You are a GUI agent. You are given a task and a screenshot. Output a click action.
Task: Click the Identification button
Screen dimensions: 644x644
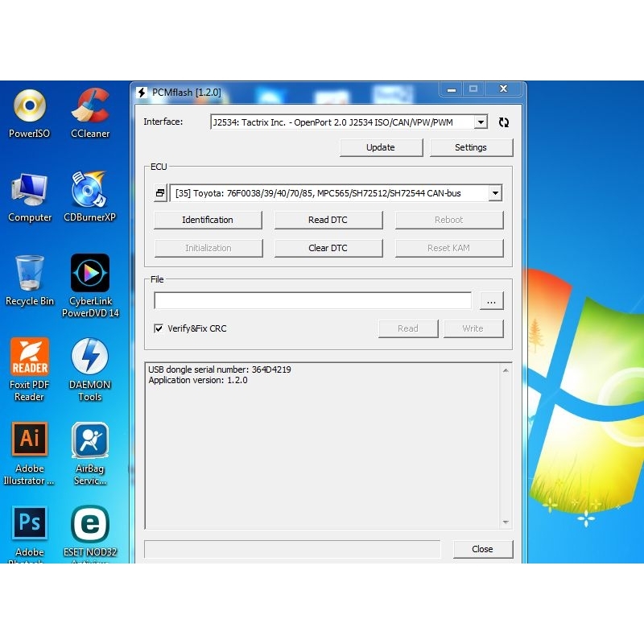pyautogui.click(x=208, y=220)
